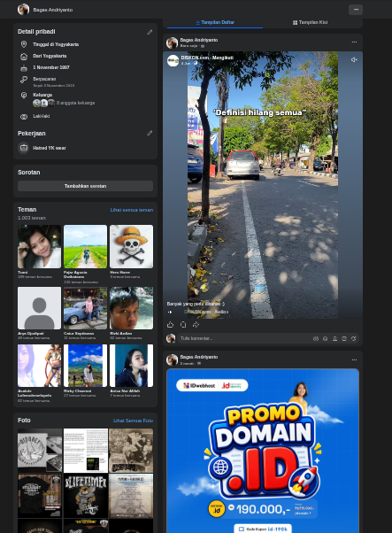Edit Pekerjaan section via the pencil icon

coord(150,133)
